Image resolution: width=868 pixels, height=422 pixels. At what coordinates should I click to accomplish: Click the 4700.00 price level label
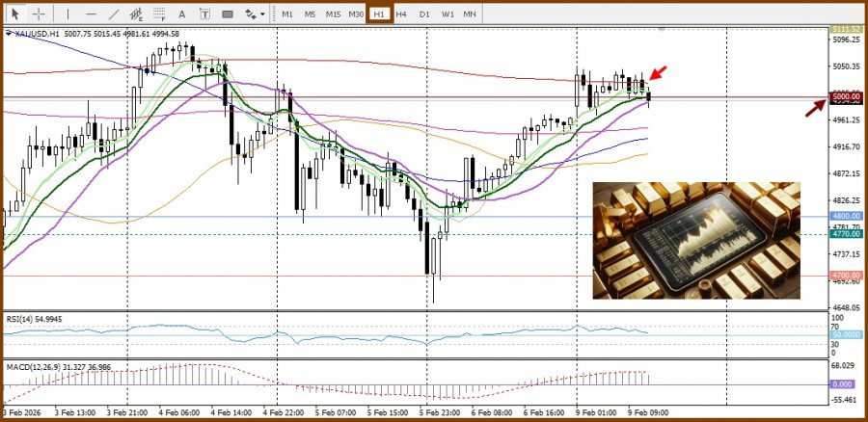847,275
